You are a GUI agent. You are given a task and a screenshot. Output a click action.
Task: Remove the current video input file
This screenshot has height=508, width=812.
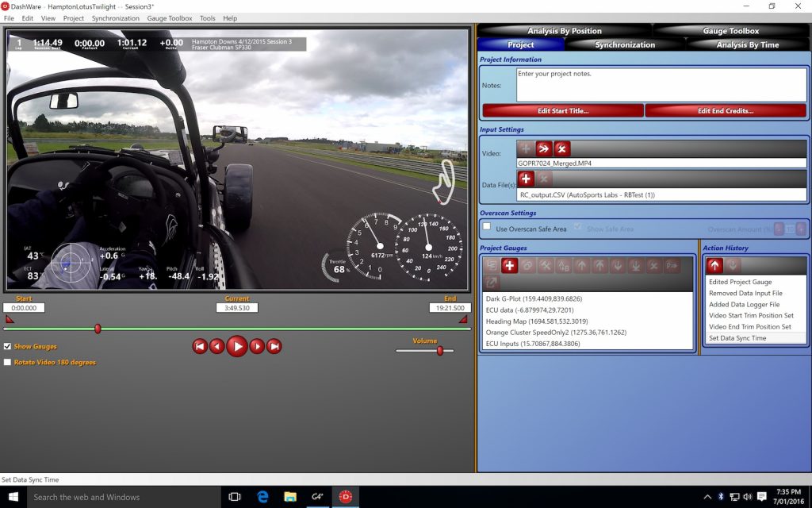(561, 148)
